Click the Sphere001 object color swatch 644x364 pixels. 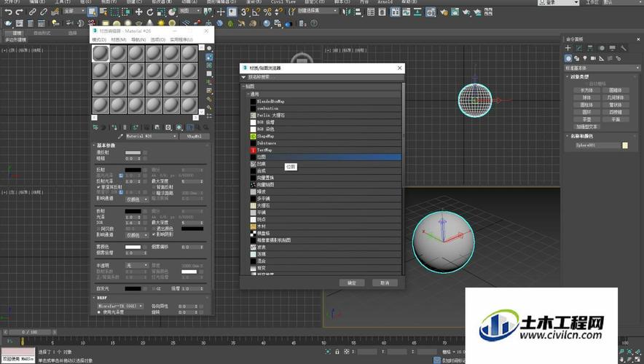(625, 146)
